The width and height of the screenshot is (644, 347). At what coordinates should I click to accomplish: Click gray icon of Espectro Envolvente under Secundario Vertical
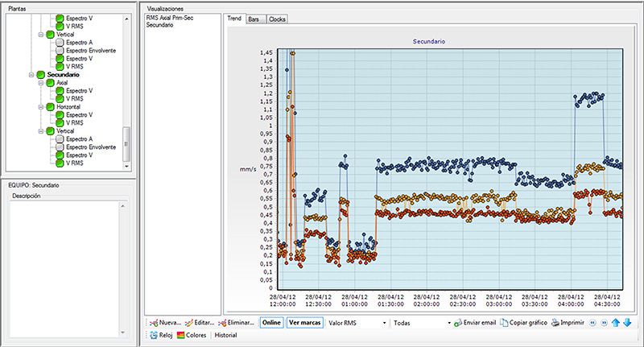tap(60, 147)
